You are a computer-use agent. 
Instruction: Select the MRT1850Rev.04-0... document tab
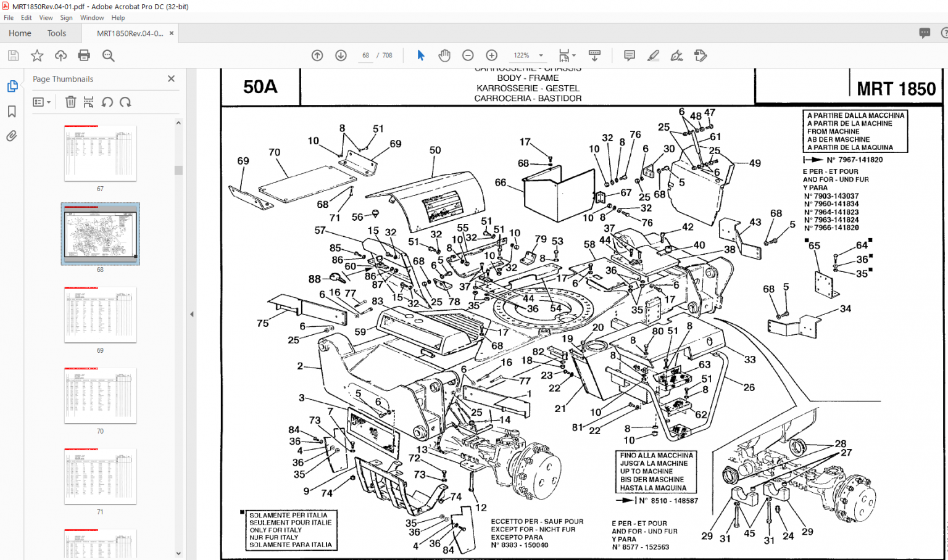coord(130,33)
